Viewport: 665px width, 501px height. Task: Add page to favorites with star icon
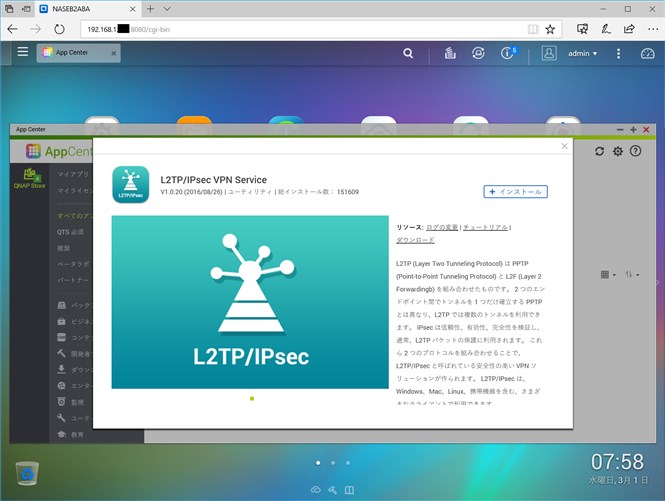click(x=550, y=29)
